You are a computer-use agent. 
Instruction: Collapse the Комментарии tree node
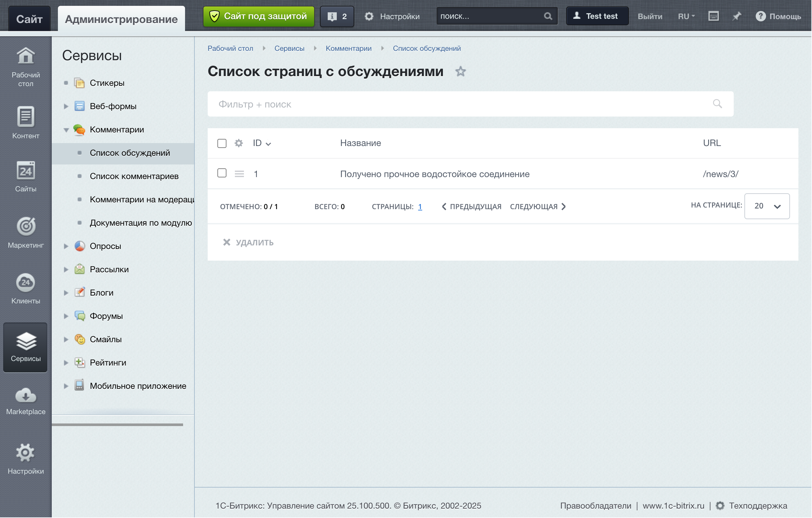[x=66, y=130]
